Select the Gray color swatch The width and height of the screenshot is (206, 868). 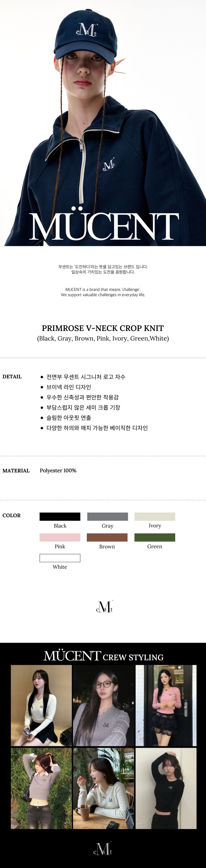click(x=107, y=516)
